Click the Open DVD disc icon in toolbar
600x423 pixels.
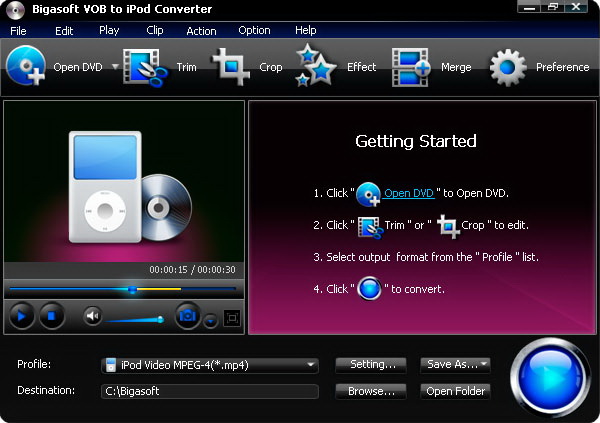click(x=26, y=65)
